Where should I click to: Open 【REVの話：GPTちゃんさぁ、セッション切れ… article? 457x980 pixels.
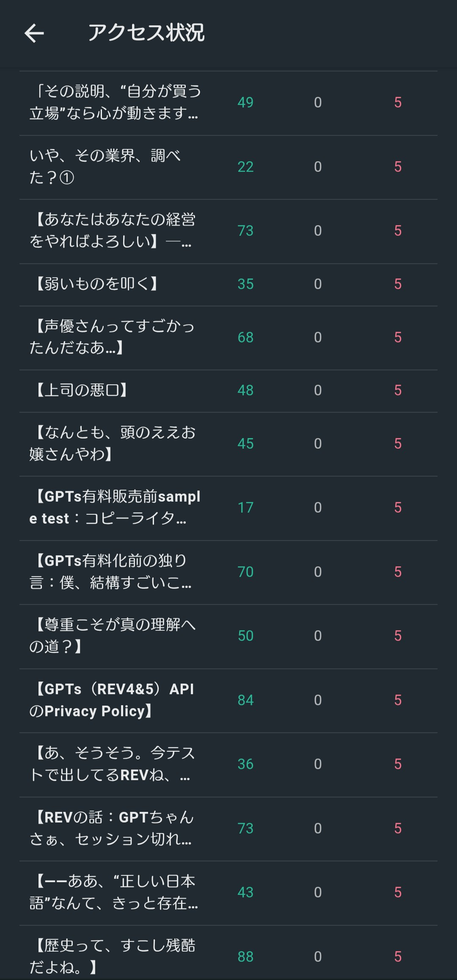[x=112, y=828]
